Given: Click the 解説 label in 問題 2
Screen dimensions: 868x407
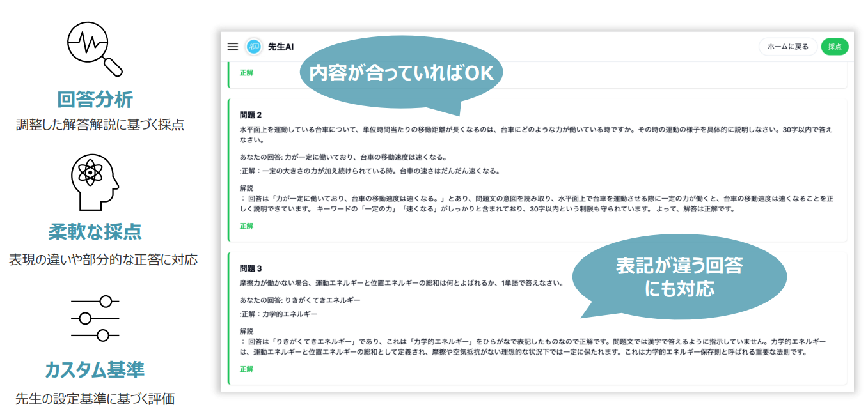Looking at the screenshot, I should coord(246,188).
